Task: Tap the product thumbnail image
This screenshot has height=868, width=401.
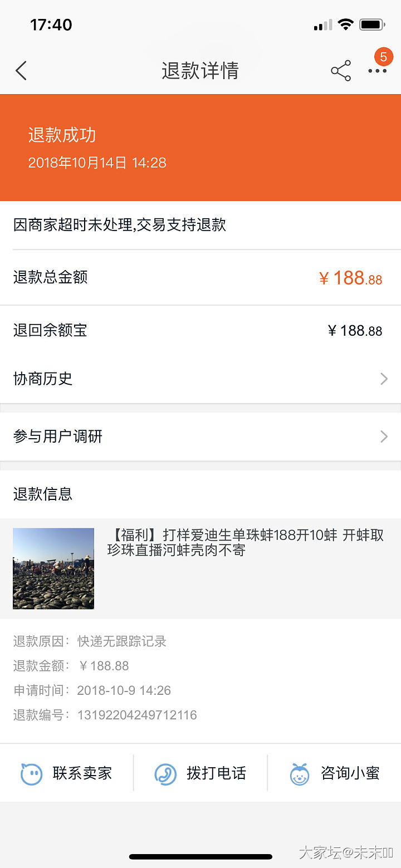Action: click(53, 568)
